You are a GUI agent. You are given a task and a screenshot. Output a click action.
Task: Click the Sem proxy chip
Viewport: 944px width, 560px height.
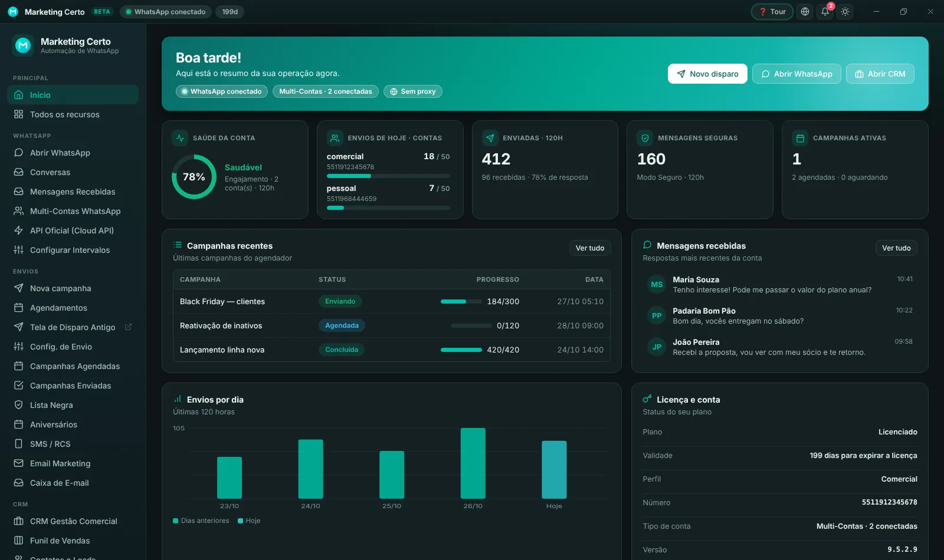413,91
